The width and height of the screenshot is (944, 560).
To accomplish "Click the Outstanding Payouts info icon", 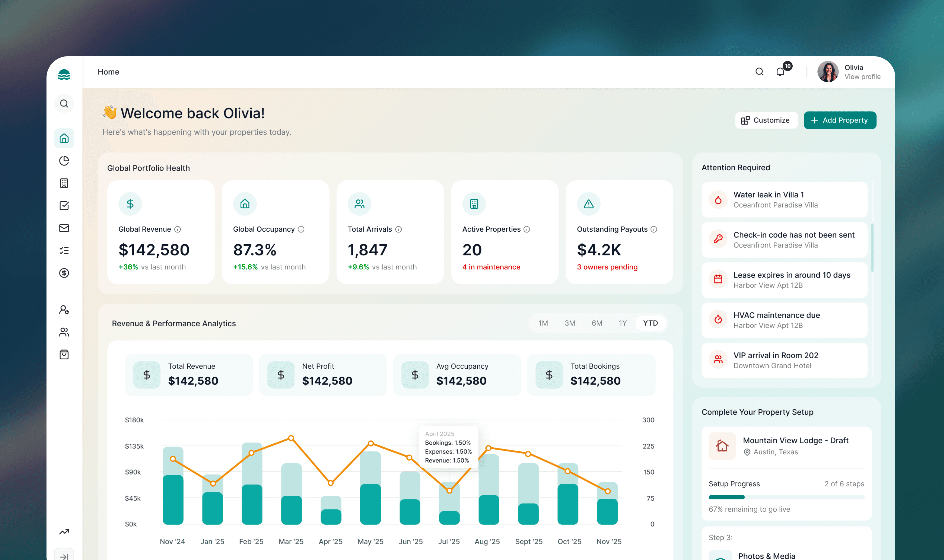I will 654,229.
